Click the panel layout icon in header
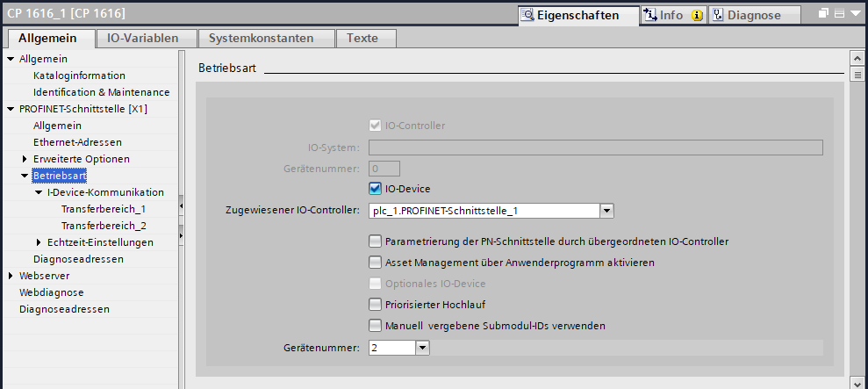Screen dimensions: 868x389 (840, 13)
